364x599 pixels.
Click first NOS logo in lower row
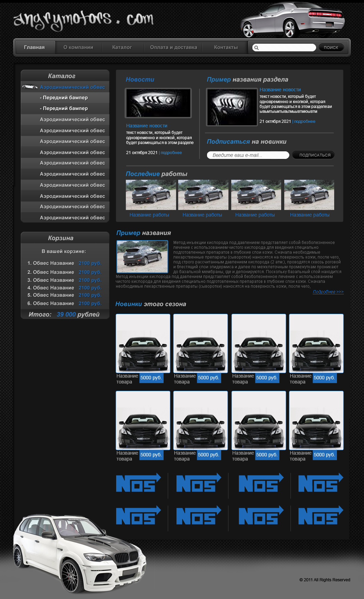coord(138,515)
